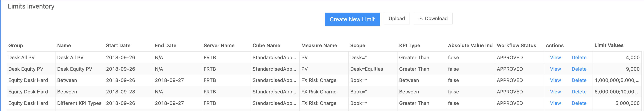Viewport: 644px width, 111px height.
Task: Delete the Desk All PV limit
Action: click(579, 58)
